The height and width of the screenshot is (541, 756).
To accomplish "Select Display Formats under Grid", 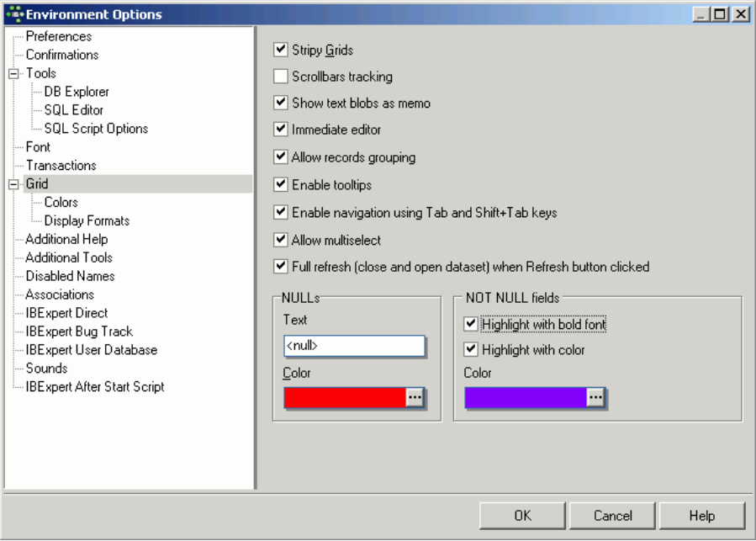I will tap(87, 220).
